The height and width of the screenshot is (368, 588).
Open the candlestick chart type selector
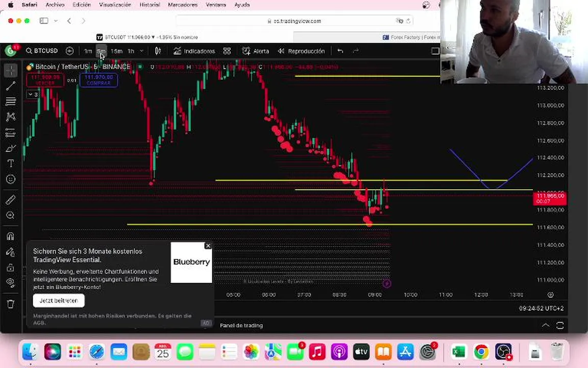tap(158, 51)
